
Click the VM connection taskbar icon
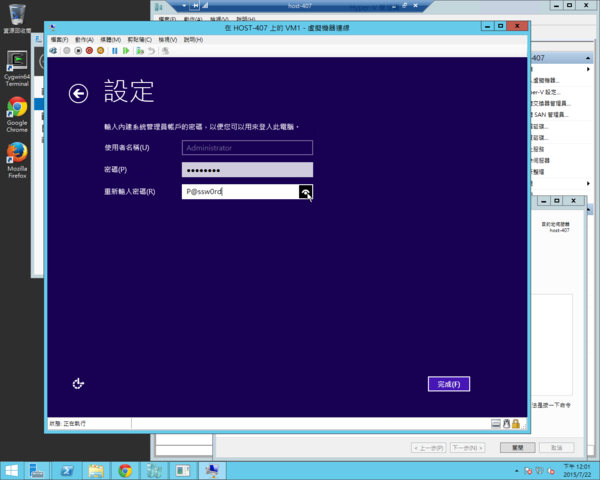[212, 471]
